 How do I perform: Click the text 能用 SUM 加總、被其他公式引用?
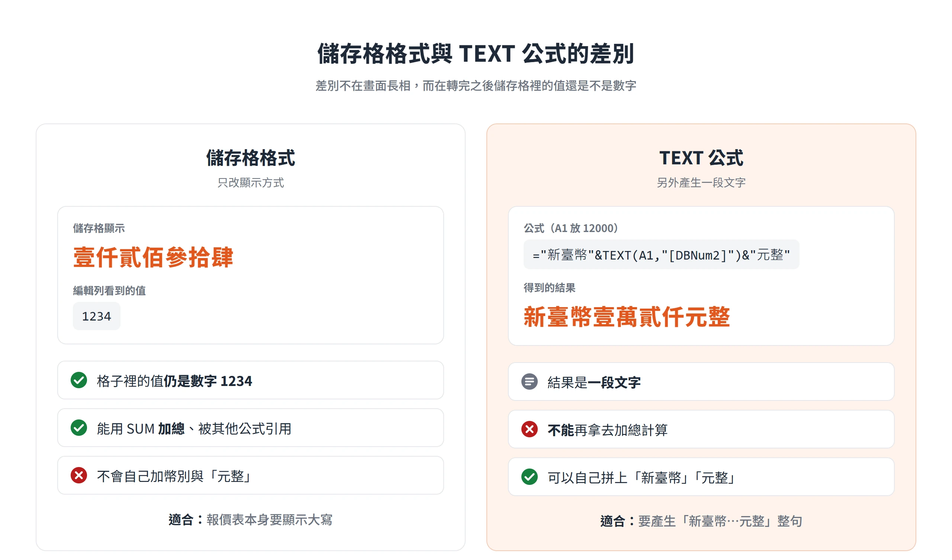(194, 428)
